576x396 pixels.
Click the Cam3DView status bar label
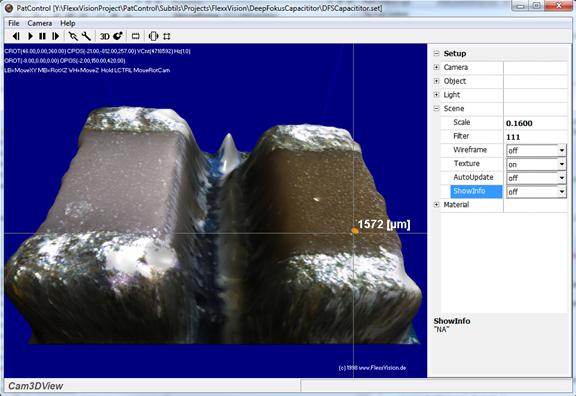coord(36,386)
